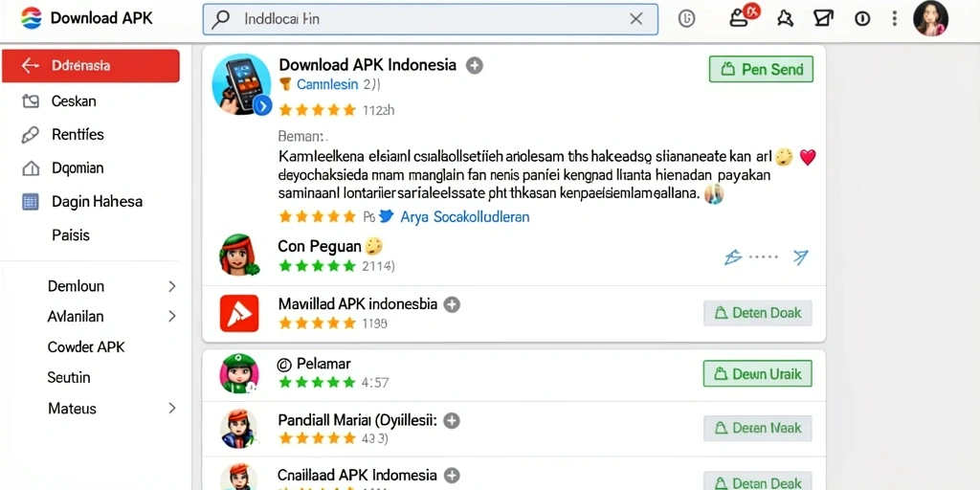Image resolution: width=980 pixels, height=490 pixels.
Task: Open the Pandiall Mariaı title text
Action: click(x=358, y=420)
